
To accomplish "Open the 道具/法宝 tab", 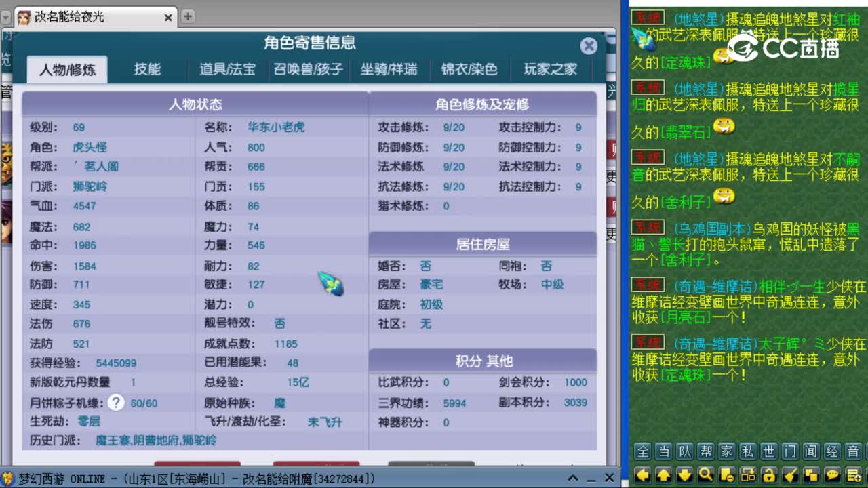I will click(x=227, y=69).
